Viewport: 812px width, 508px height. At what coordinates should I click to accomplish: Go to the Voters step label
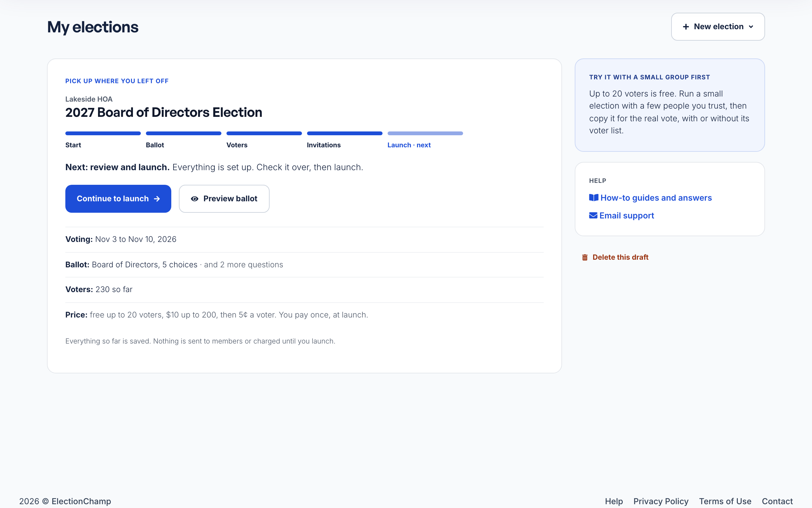click(237, 145)
